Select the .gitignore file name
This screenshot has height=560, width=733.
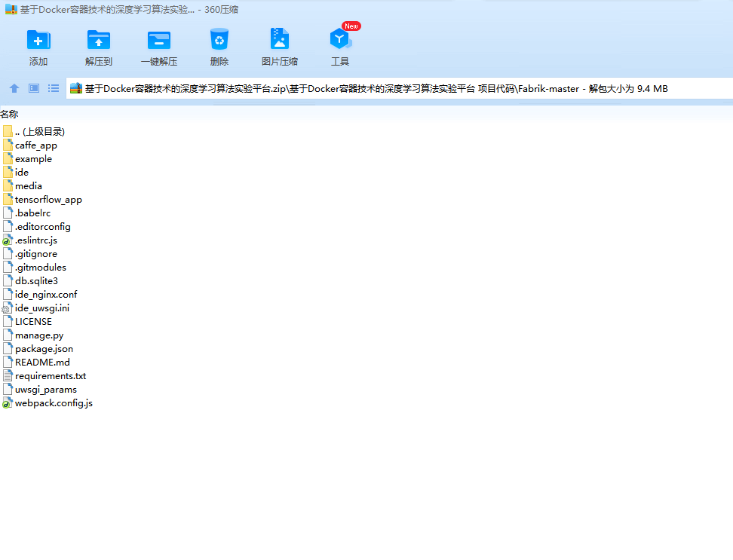pyautogui.click(x=36, y=253)
